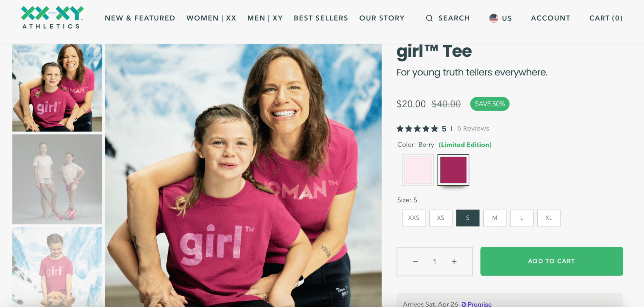View the two girls gray thumbnail
The image size is (644, 307).
[x=57, y=179]
